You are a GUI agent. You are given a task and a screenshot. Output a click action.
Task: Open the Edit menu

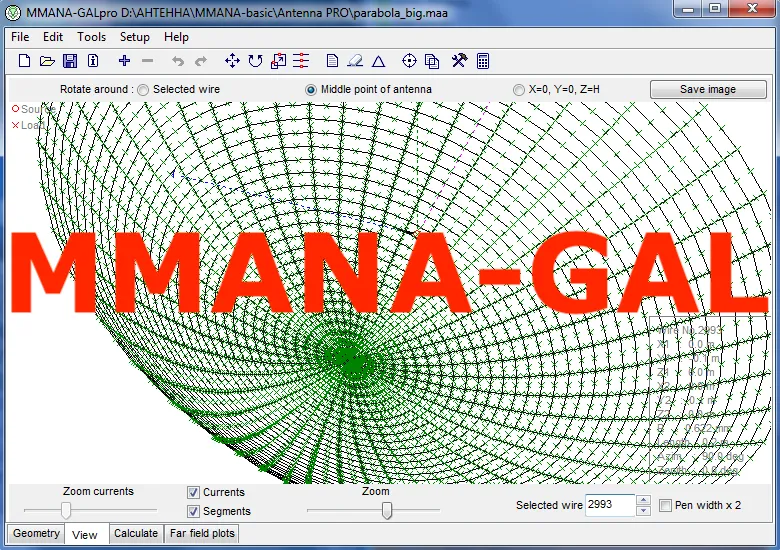[x=53, y=37]
